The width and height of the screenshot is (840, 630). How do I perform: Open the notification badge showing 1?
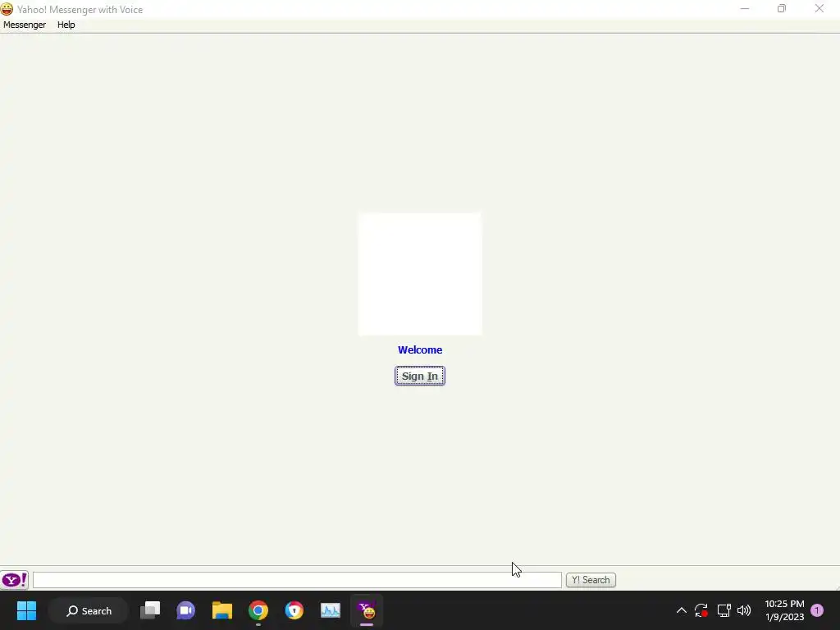[818, 610]
